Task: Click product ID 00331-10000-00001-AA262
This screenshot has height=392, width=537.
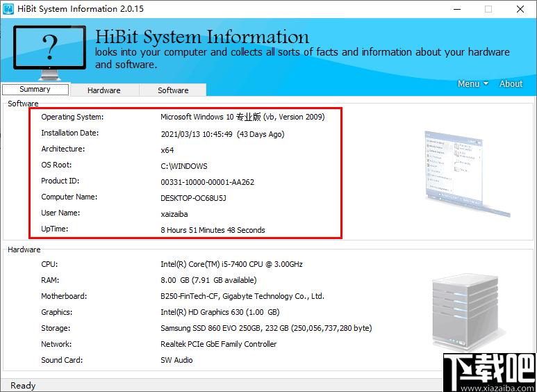Action: tap(208, 182)
